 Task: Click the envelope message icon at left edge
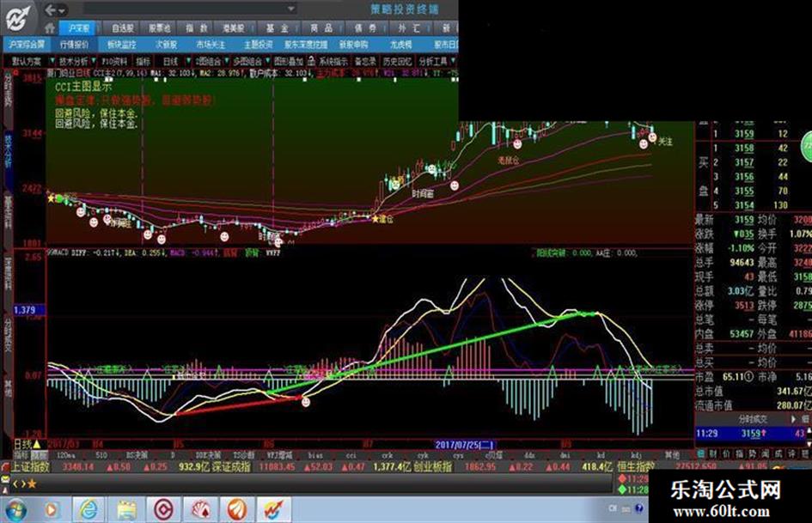tap(5, 479)
